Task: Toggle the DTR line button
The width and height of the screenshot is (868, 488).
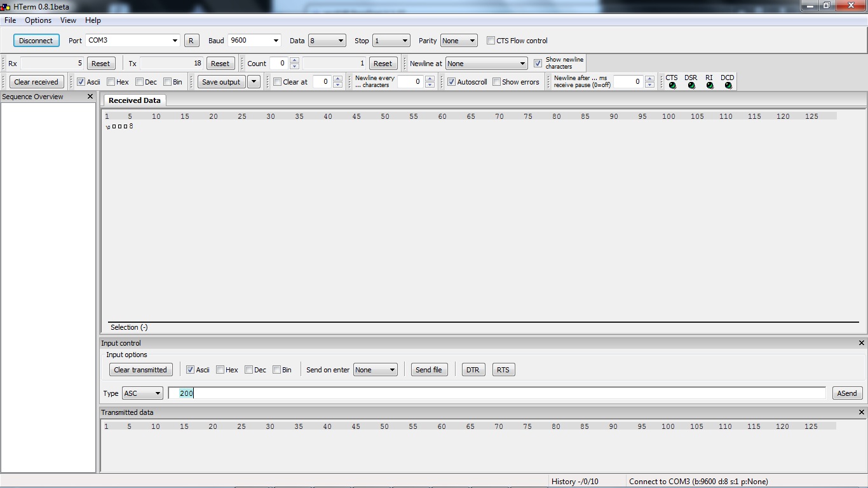Action: point(473,370)
